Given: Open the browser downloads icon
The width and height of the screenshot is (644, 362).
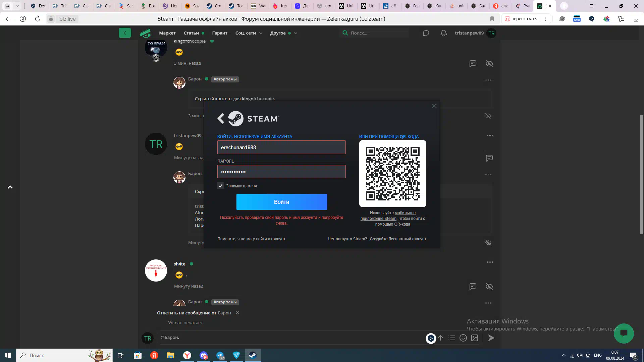Looking at the screenshot, I should click(636, 19).
